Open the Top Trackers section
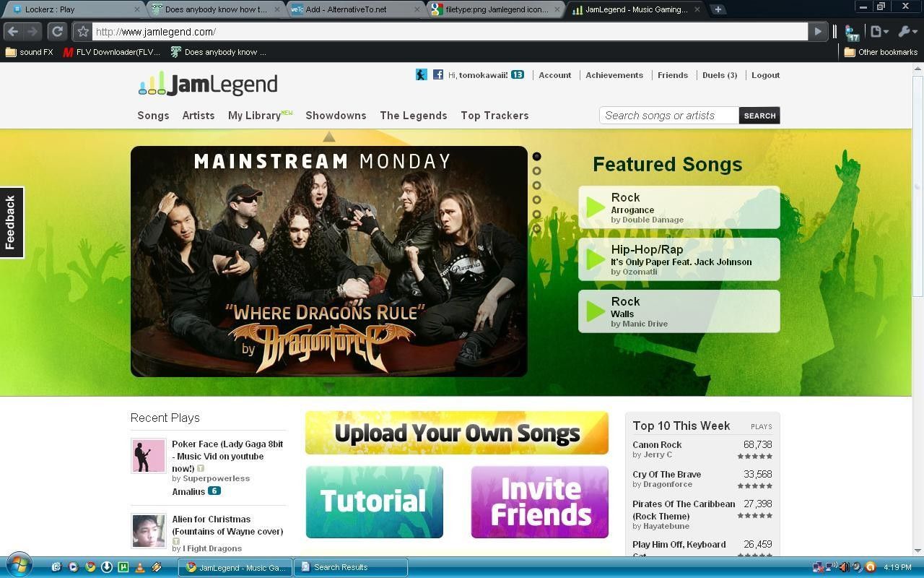The width and height of the screenshot is (924, 578). click(x=494, y=116)
